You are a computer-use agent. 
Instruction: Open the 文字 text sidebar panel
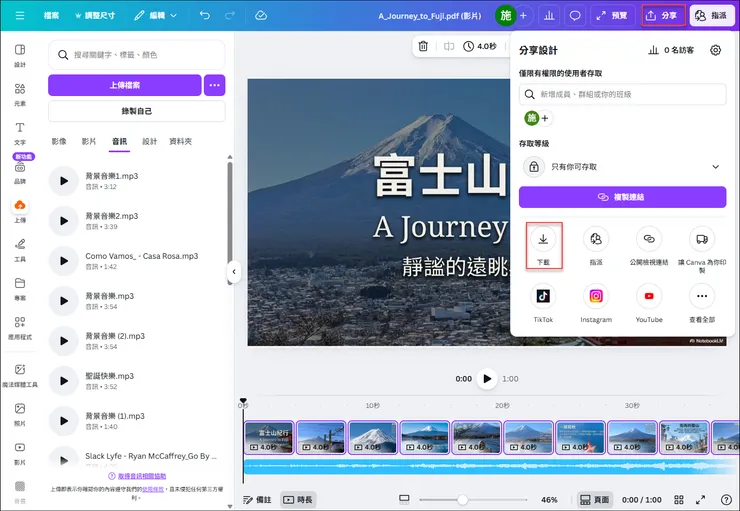pyautogui.click(x=20, y=134)
